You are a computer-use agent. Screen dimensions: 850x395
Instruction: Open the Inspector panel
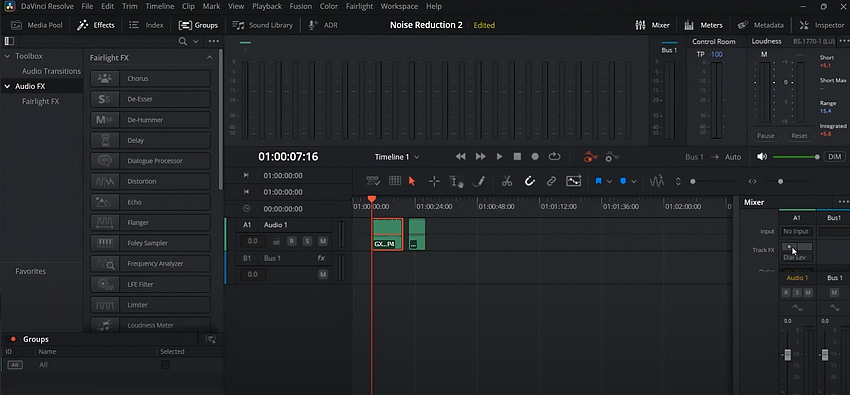pyautogui.click(x=822, y=25)
